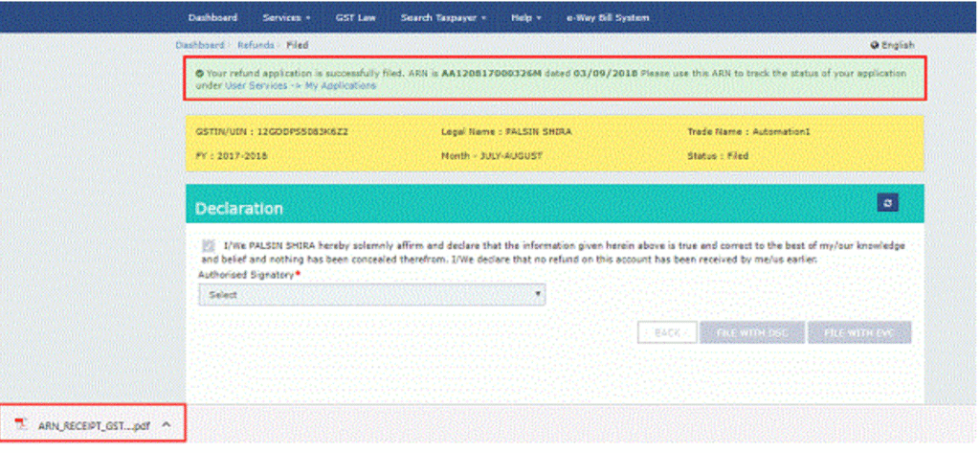
Task: Click the Refunds breadcrumb link
Action: pyautogui.click(x=255, y=45)
